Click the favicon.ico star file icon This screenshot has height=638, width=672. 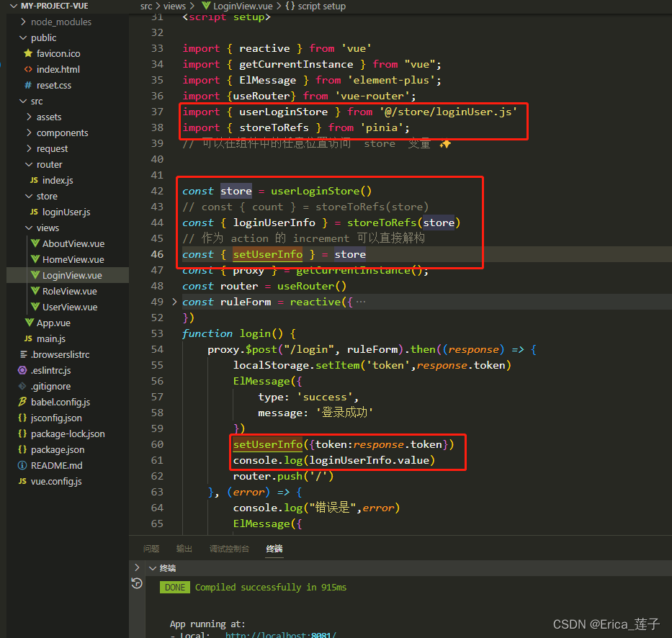click(x=28, y=54)
